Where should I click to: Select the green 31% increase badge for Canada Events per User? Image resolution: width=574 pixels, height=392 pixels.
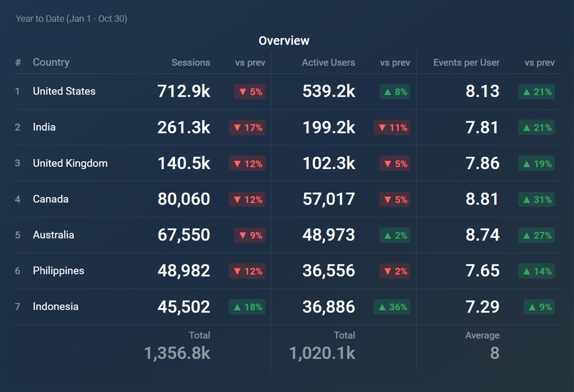coord(536,199)
